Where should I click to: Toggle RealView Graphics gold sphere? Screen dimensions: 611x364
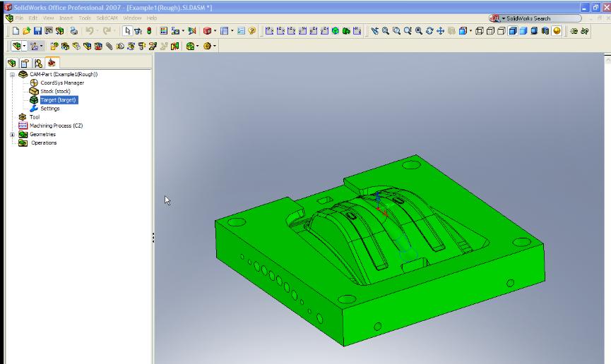tap(557, 31)
